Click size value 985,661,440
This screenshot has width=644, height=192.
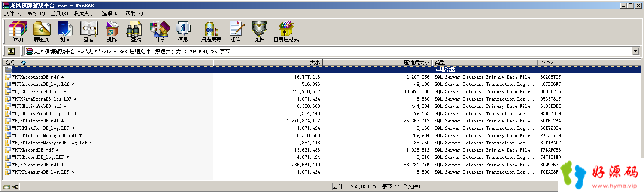coord(305,165)
